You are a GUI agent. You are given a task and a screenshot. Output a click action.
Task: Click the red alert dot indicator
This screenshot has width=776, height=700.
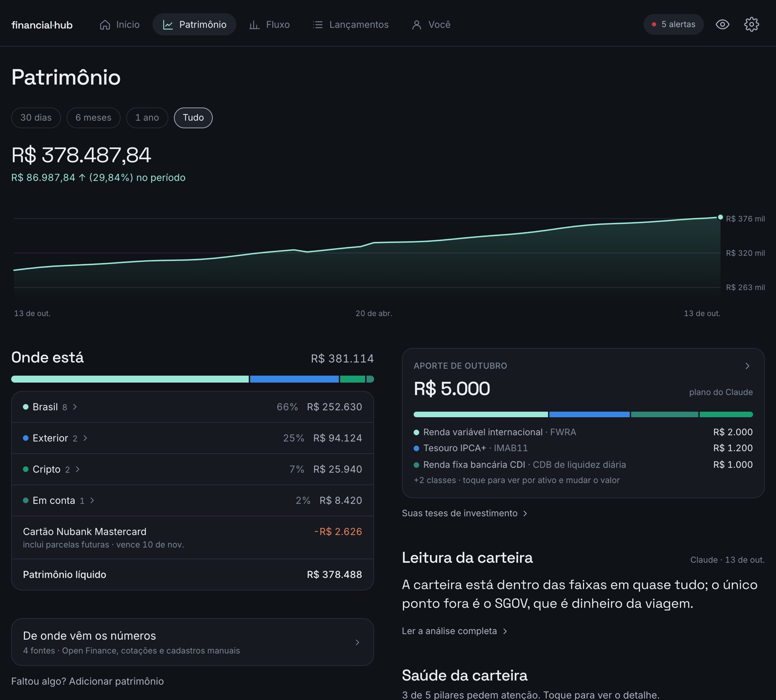(x=654, y=24)
